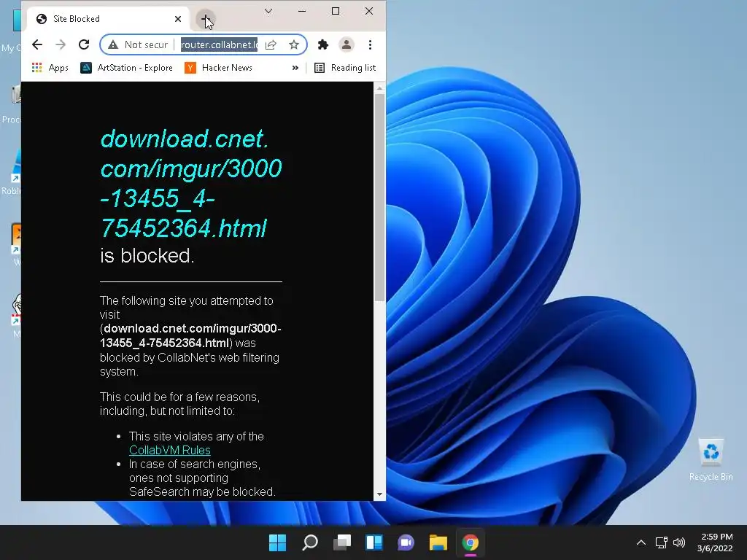Image resolution: width=747 pixels, height=560 pixels.
Task: Select the router.collabnet address bar text
Action: point(219,44)
